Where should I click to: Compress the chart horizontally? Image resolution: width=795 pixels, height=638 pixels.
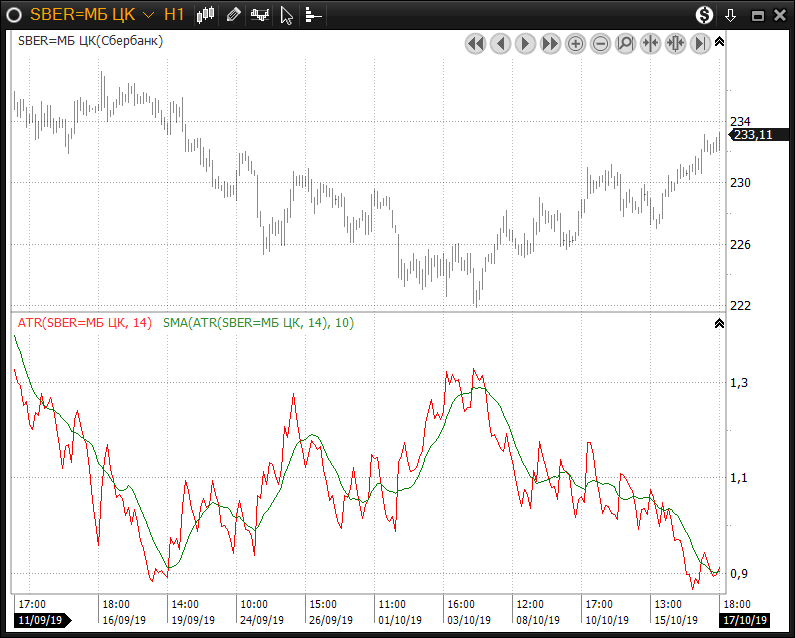[651, 43]
